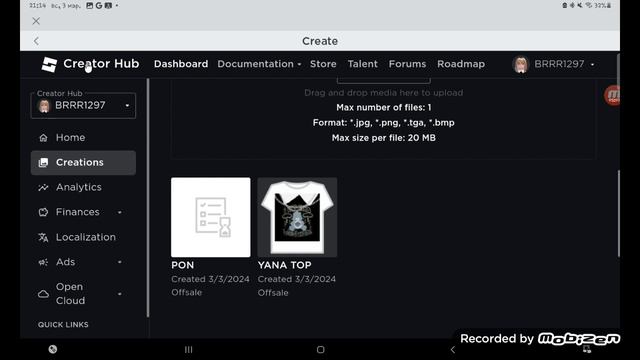Click the Analytics chart icon
640x360 pixels.
43,188
